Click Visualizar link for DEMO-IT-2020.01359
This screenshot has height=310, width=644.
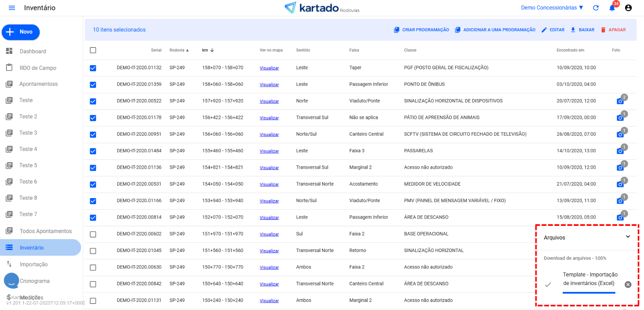[269, 85]
